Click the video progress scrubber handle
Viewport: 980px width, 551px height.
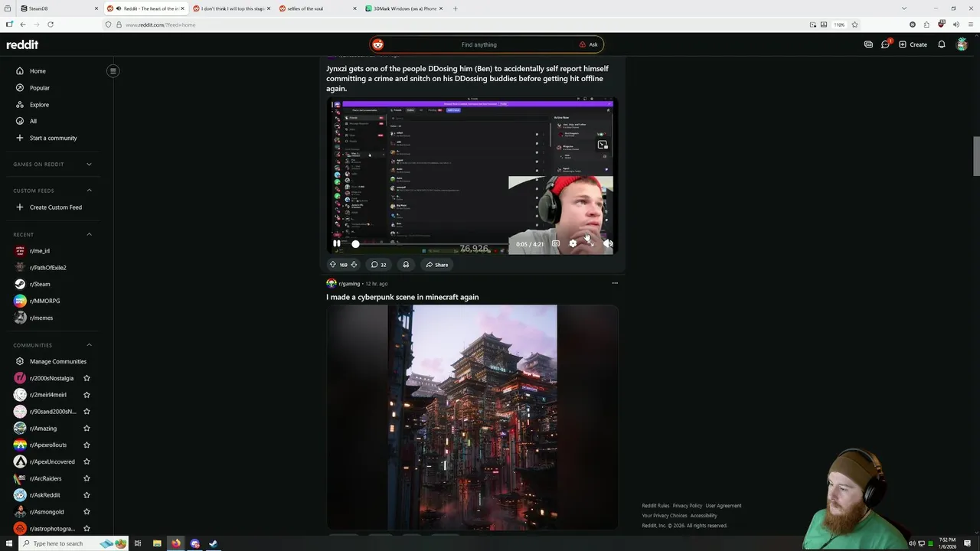tap(355, 243)
